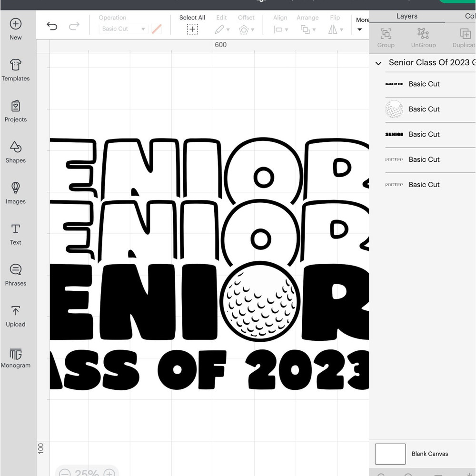Open Shapes from the left sidebar
This screenshot has height=476, width=476.
(16, 147)
